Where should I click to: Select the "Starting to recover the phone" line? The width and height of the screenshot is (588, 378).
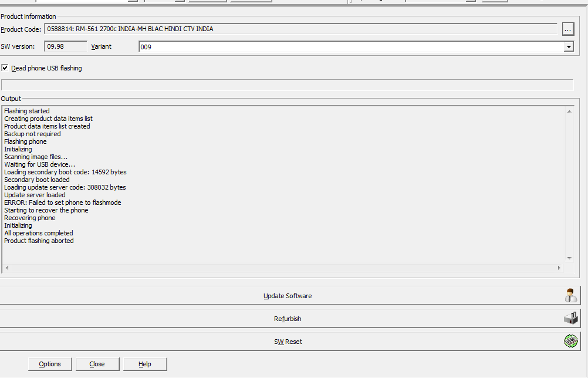(46, 210)
